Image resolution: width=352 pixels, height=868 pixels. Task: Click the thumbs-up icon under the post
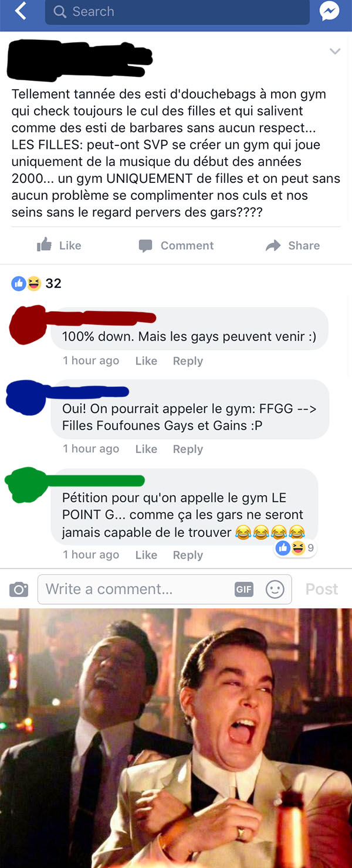tap(44, 245)
